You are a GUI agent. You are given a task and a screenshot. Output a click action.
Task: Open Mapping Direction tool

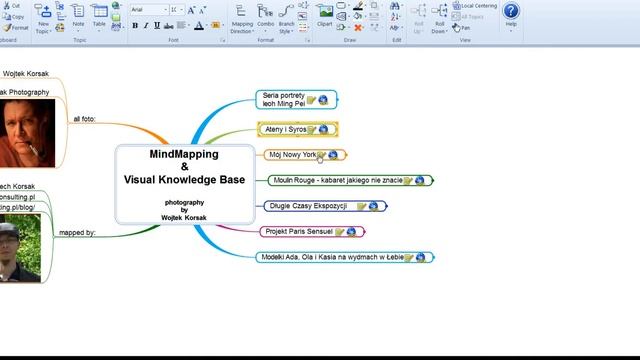click(242, 19)
